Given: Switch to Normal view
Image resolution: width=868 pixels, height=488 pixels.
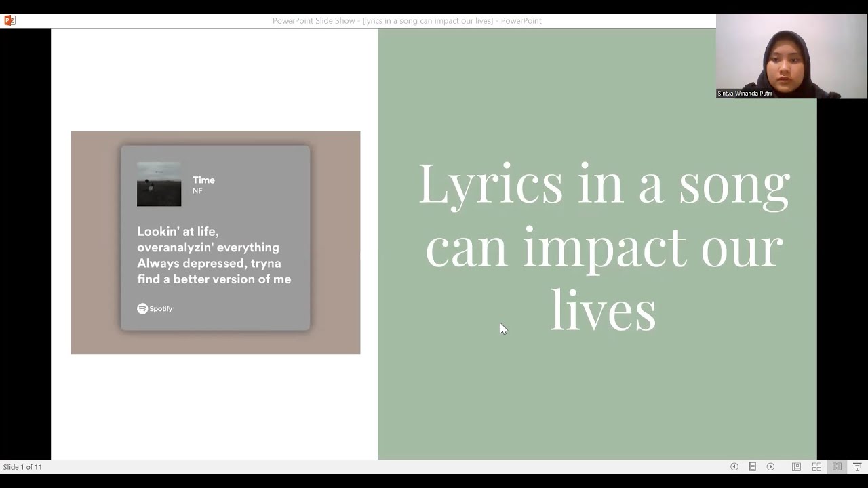Looking at the screenshot, I should pyautogui.click(x=796, y=467).
